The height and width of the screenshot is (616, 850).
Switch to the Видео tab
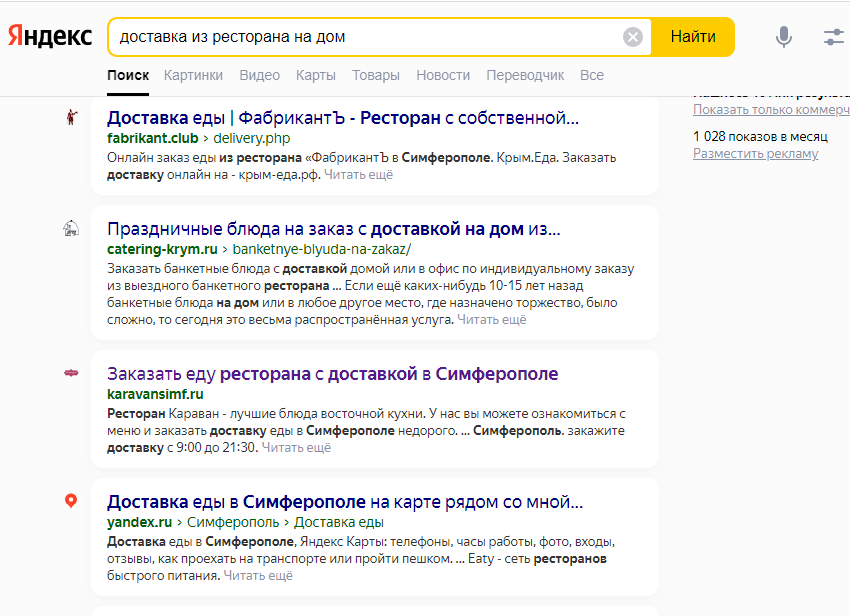(x=260, y=75)
